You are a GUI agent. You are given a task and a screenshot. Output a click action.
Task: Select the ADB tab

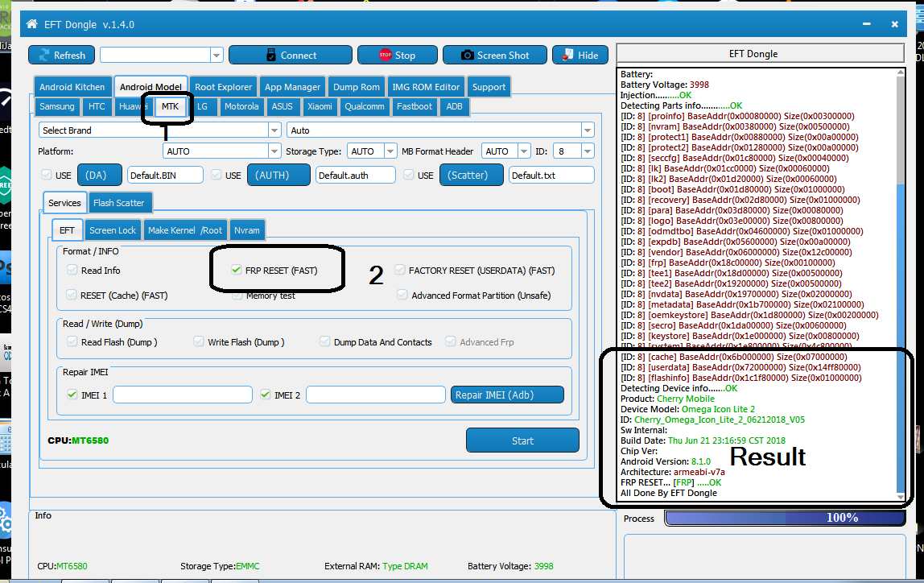point(454,106)
